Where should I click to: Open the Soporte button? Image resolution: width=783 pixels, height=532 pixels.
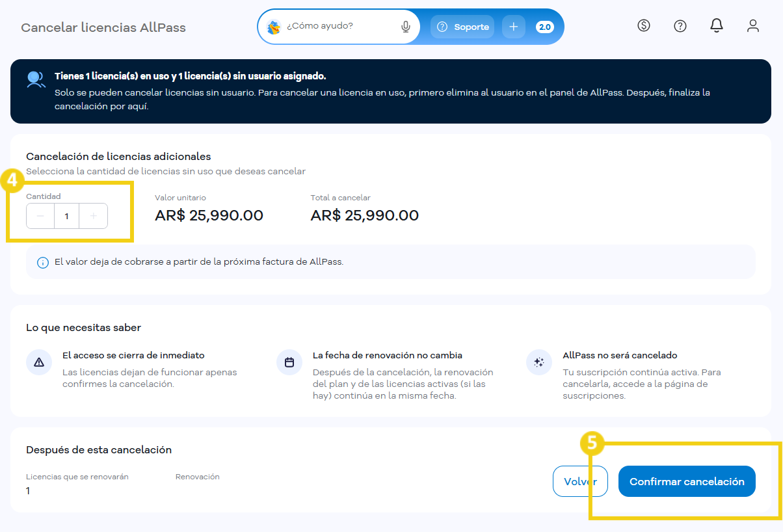(462, 27)
